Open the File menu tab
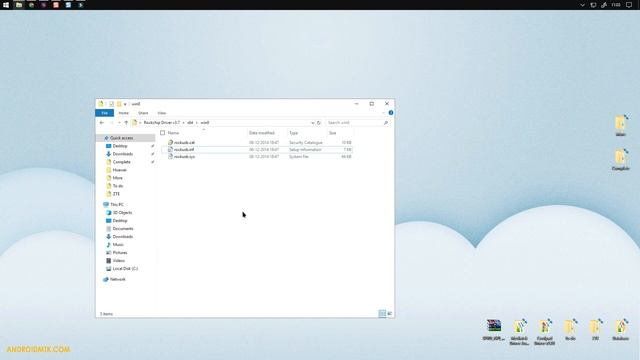Viewport: 640px width, 360px height. tap(104, 113)
